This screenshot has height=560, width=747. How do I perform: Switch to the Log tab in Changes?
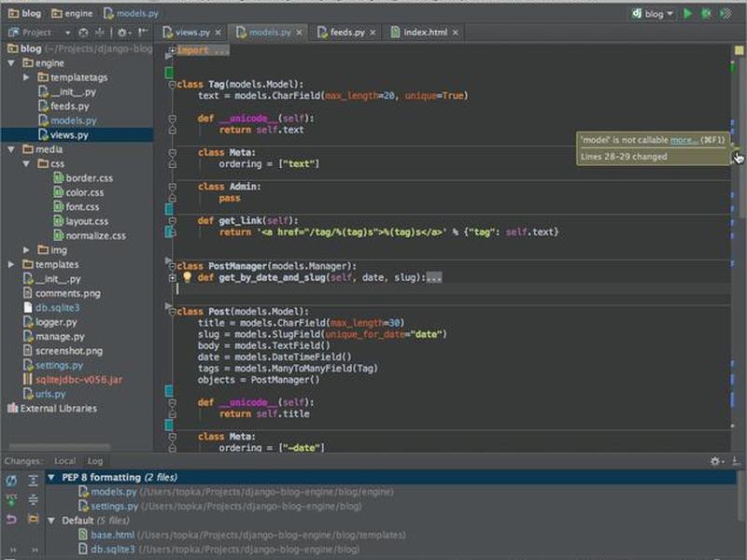(x=95, y=461)
